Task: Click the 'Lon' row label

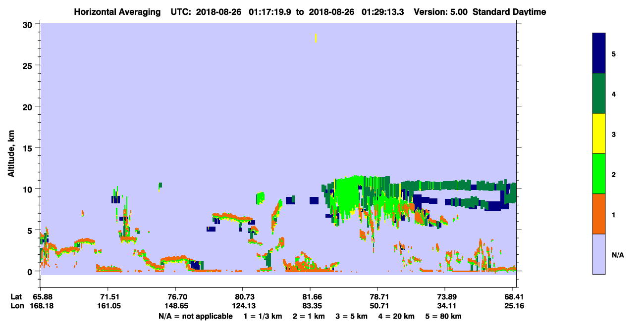Action: pos(17,306)
